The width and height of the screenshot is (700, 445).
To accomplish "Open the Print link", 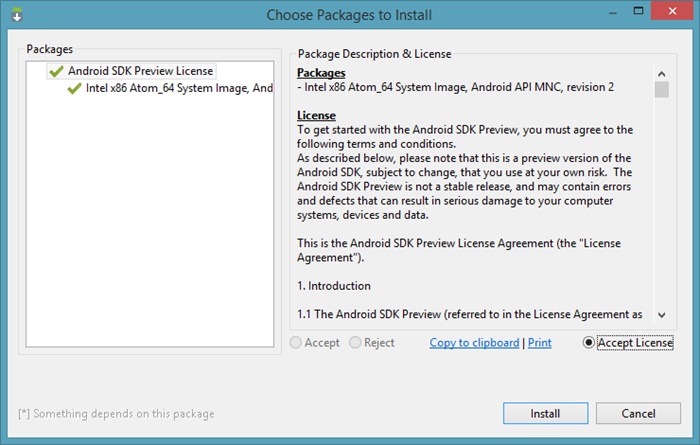I will 539,343.
